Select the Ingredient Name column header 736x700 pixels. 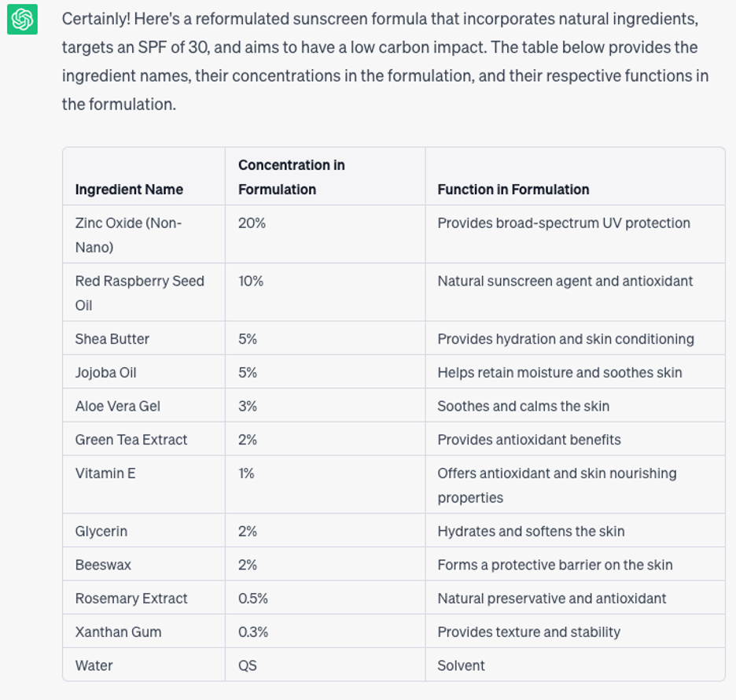[129, 190]
